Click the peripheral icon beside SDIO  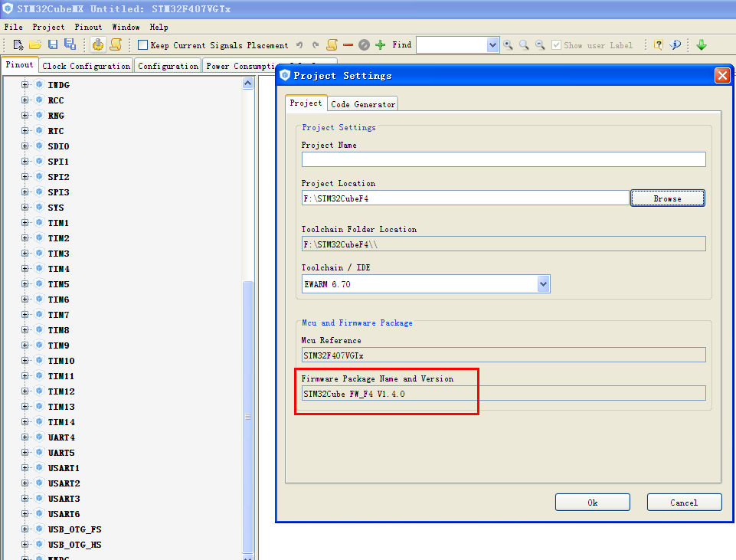click(39, 146)
